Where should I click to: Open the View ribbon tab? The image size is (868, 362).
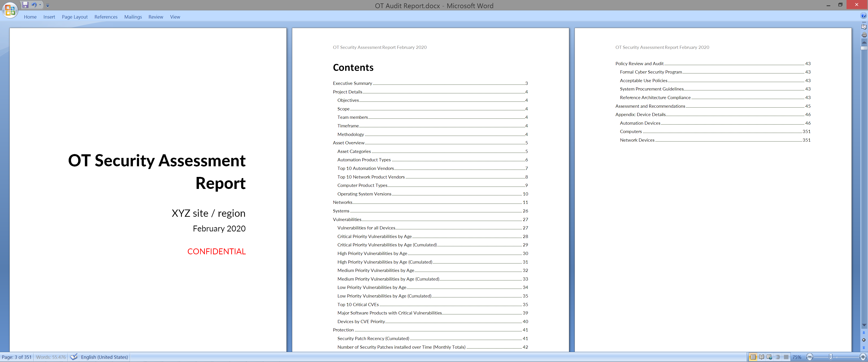(x=175, y=17)
